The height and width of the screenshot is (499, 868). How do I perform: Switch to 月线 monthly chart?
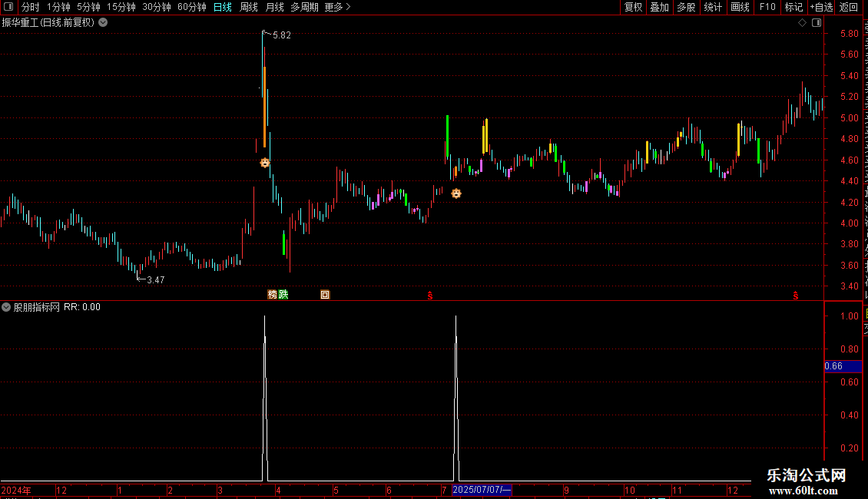tap(274, 7)
